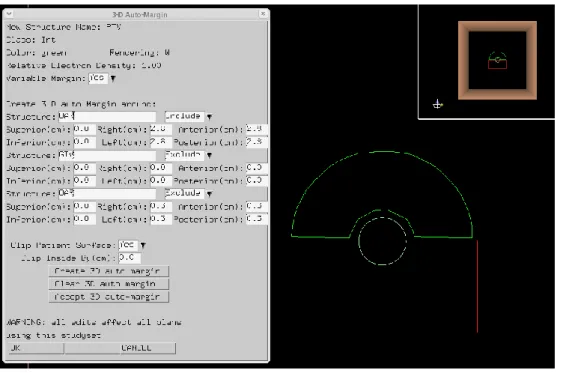Click the Inferior(cm) field in the Include structure block
Screen dimensions: 563x373
tap(84, 142)
